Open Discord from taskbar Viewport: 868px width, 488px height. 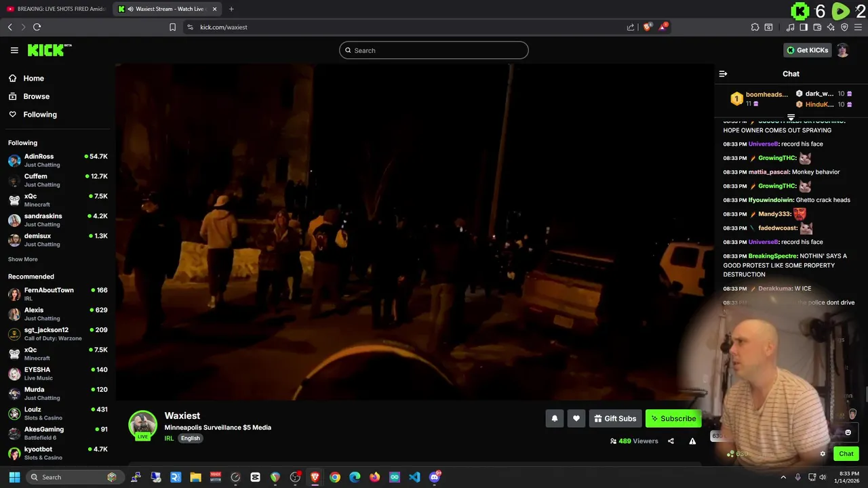click(x=435, y=477)
